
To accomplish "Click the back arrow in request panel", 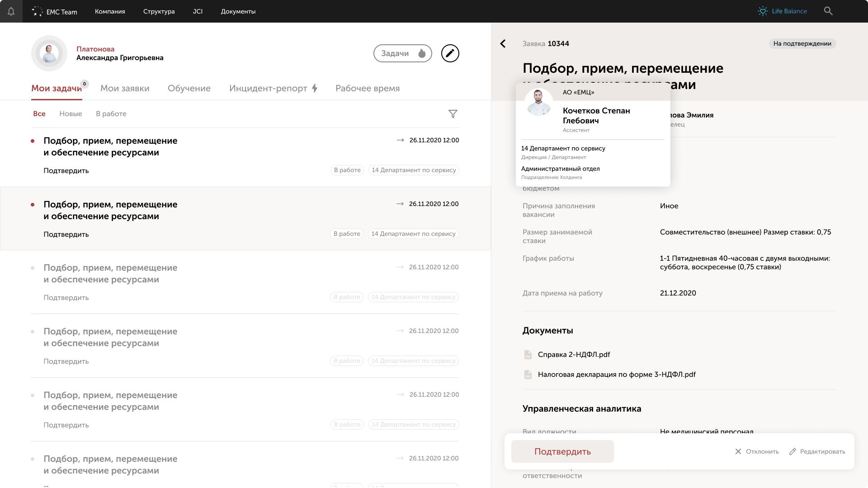I will point(503,43).
